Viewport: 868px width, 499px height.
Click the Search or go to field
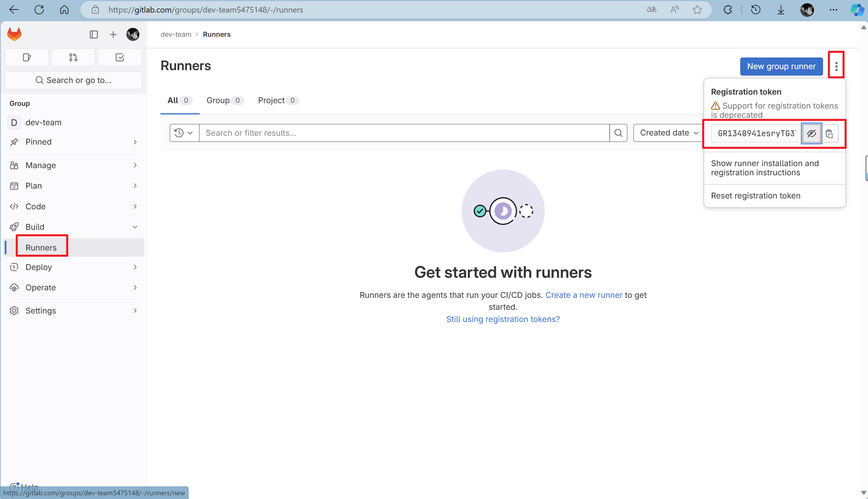click(x=73, y=80)
